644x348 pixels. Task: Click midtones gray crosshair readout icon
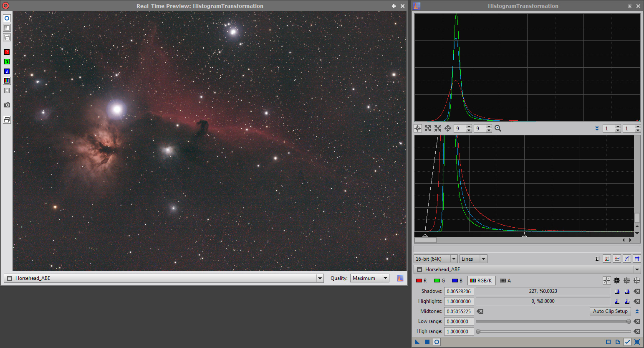click(627, 280)
